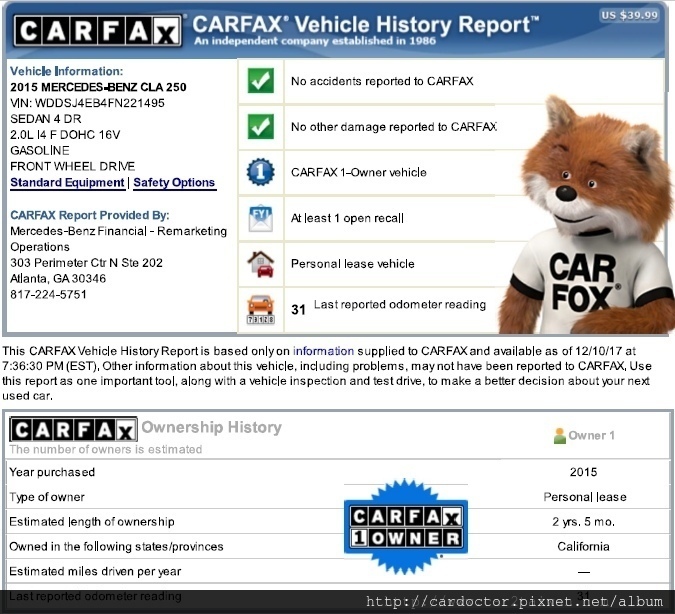Click the CARFAX 1 Owner blue seal
The height and width of the screenshot is (614, 675).
406,527
